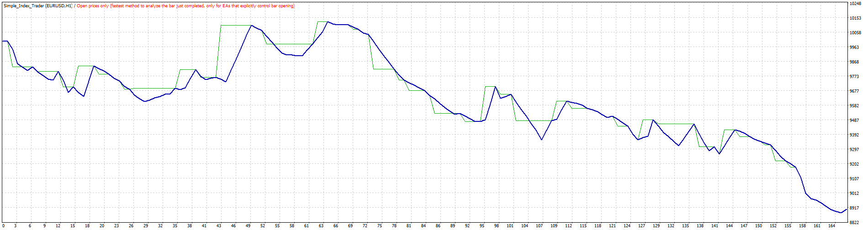Click trade number 104 on horizontal axis

524,226
